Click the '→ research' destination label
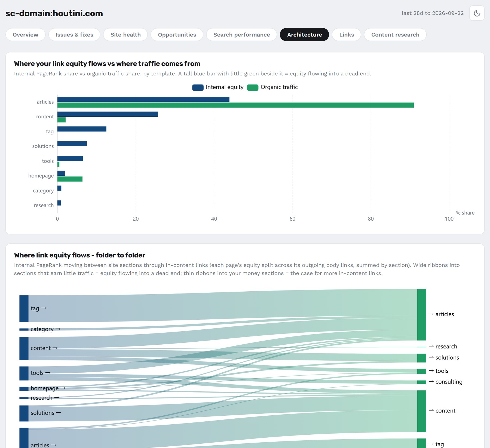The image size is (490, 448). [443, 346]
